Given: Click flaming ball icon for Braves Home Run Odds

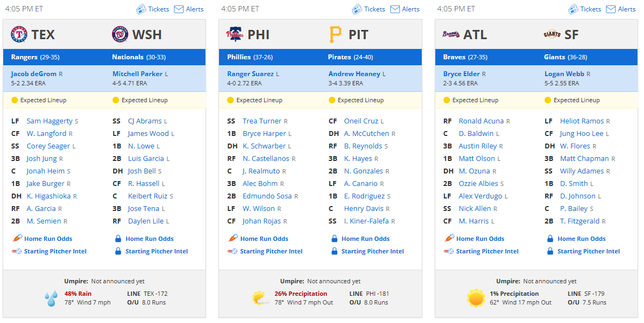Looking at the screenshot, I should (449, 238).
